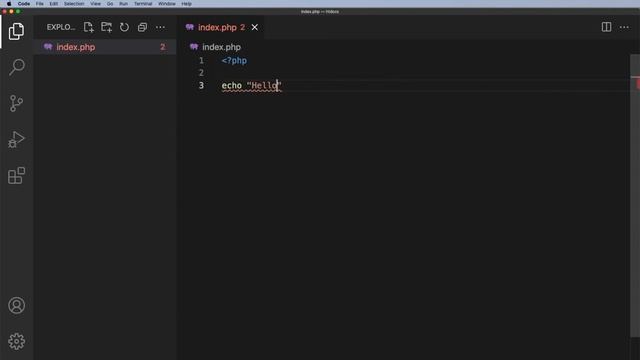The image size is (640, 360).
Task: Open the Help menu
Action: pyautogui.click(x=187, y=4)
